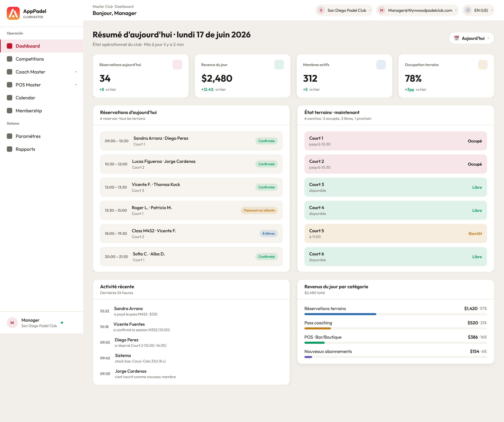Click the POS Bar/Boutique green progress bar
The width and height of the screenshot is (504, 422).
point(314,343)
